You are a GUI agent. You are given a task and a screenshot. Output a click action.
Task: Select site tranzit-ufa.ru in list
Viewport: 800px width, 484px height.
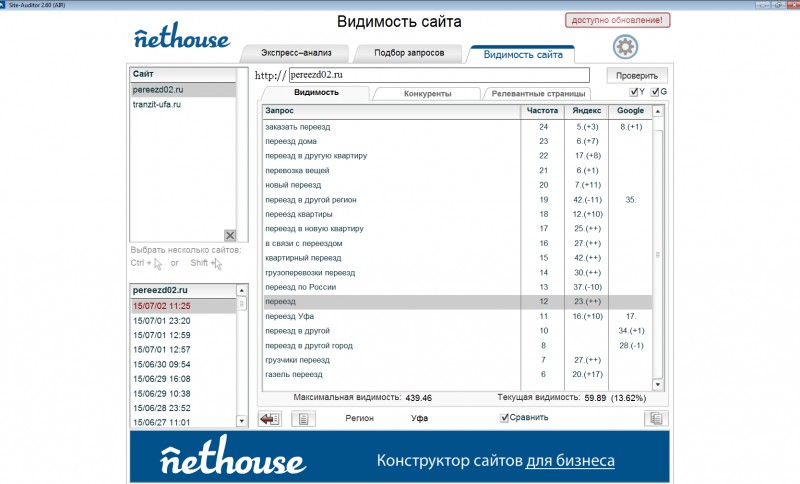(183, 105)
